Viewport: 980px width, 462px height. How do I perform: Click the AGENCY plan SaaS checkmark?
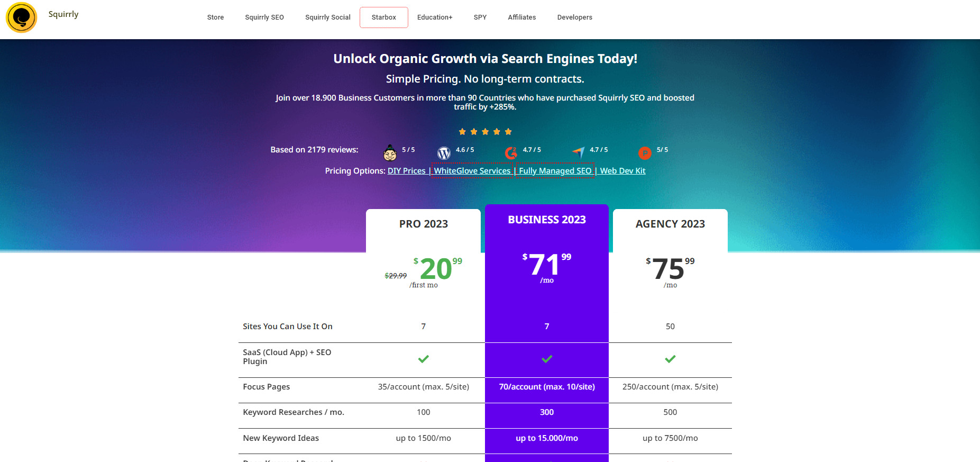tap(670, 359)
